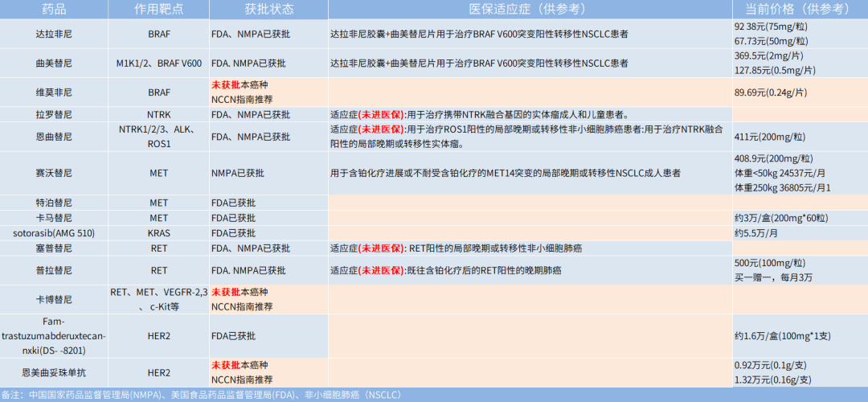868x402 pixels.
Task: Select the sotorasib(AMG 510) cell
Action: click(54, 233)
